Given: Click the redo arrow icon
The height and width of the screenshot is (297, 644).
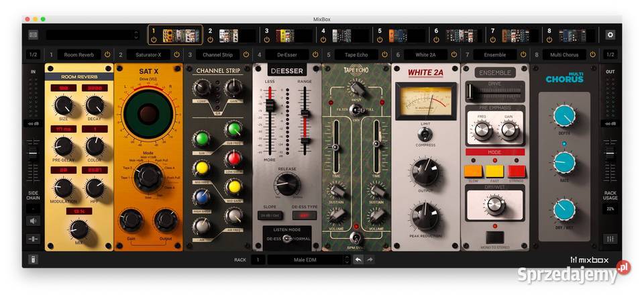Looking at the screenshot, I should [369, 259].
